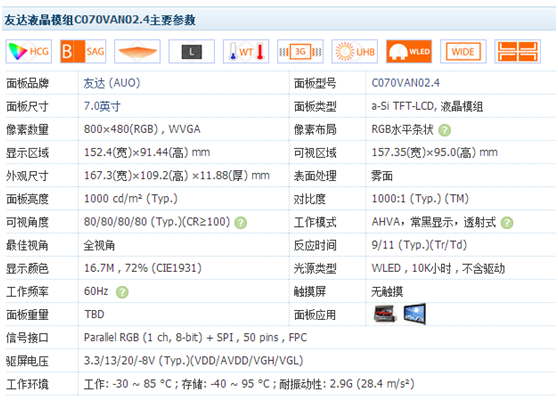Click the WT wide temperature thermometer icon
Screen dimensions: 558x402
point(246,52)
